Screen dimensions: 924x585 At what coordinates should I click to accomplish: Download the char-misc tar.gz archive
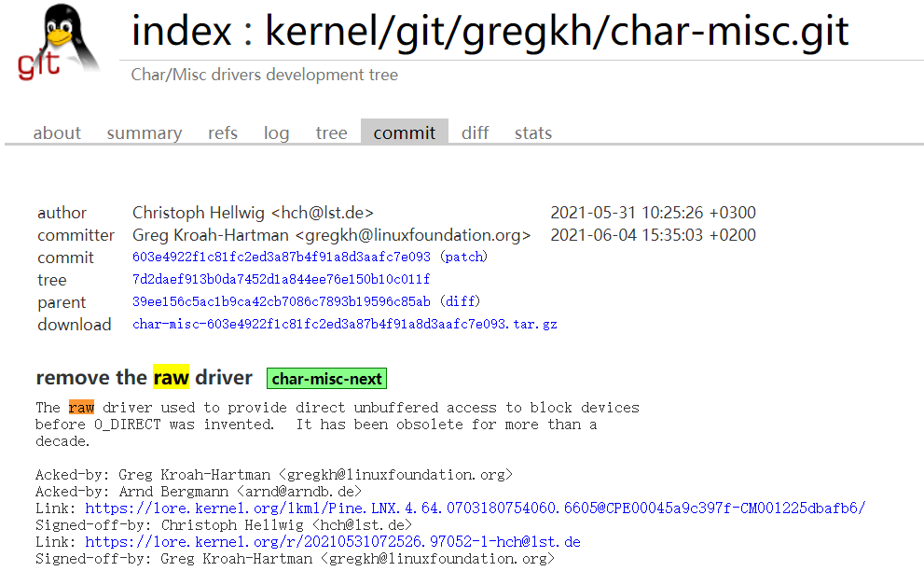[x=345, y=325]
